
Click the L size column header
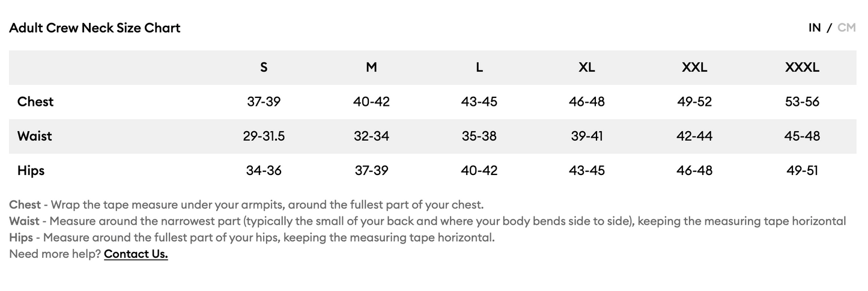pos(479,67)
